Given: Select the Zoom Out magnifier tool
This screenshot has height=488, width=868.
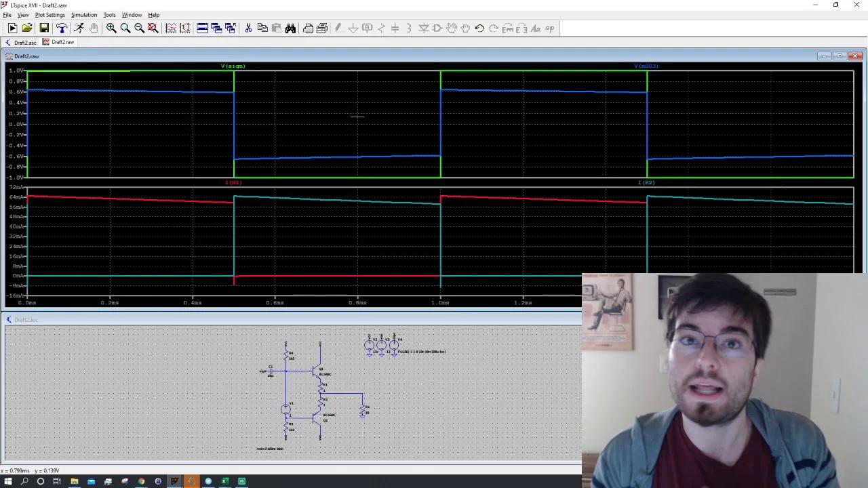Looking at the screenshot, I should [x=139, y=28].
